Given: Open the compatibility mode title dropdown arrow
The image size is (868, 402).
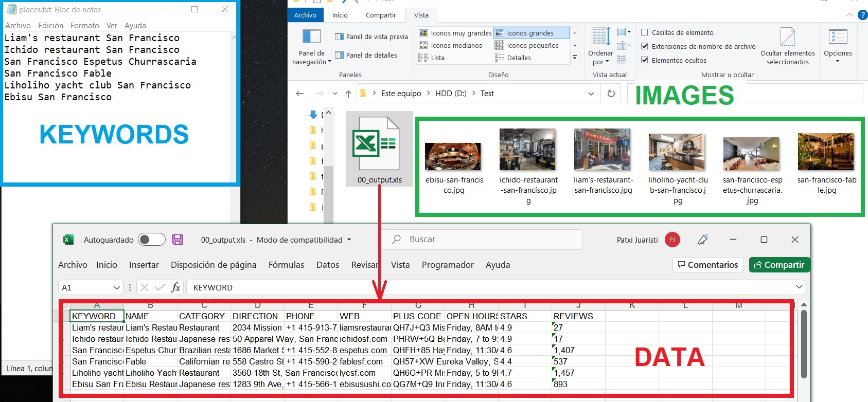Looking at the screenshot, I should [x=349, y=240].
